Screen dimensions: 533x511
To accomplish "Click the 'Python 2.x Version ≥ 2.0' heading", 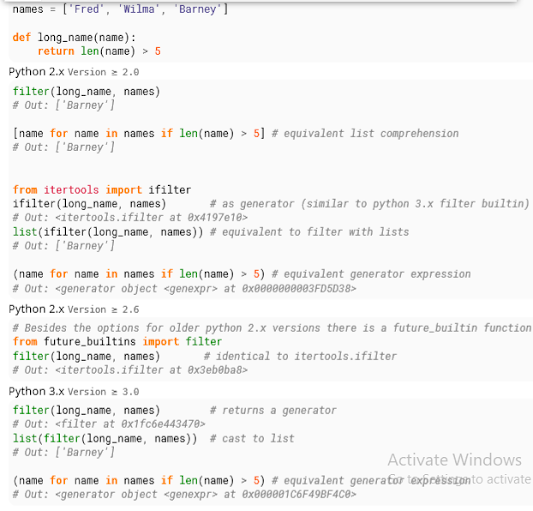I will pos(74,72).
